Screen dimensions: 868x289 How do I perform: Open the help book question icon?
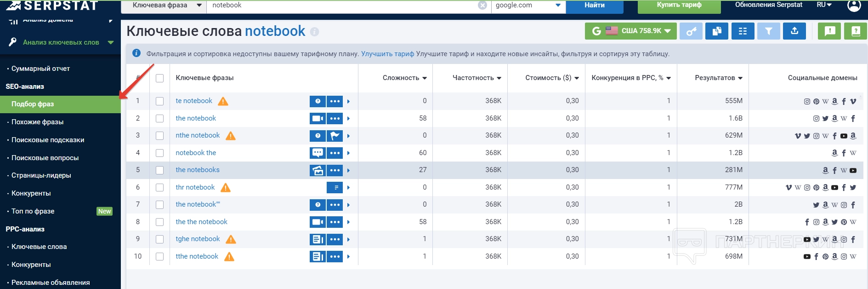click(855, 31)
